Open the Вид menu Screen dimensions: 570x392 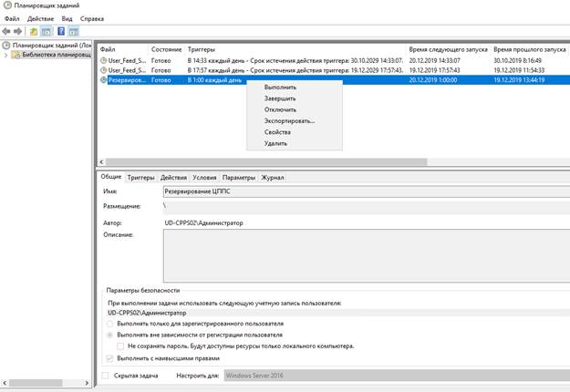(67, 19)
